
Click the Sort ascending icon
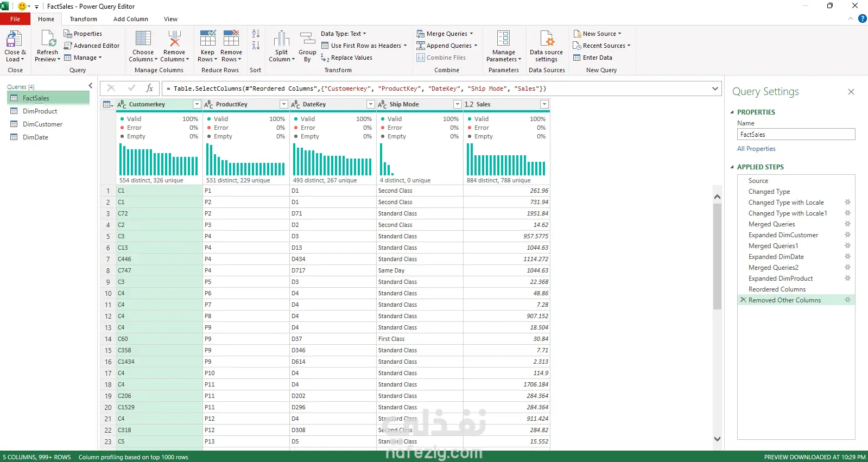[256, 34]
